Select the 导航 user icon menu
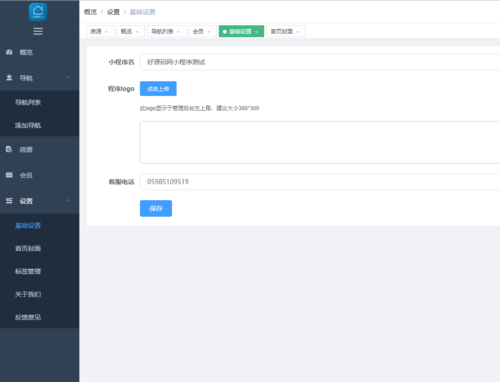The width and height of the screenshot is (500, 382). click(9, 78)
